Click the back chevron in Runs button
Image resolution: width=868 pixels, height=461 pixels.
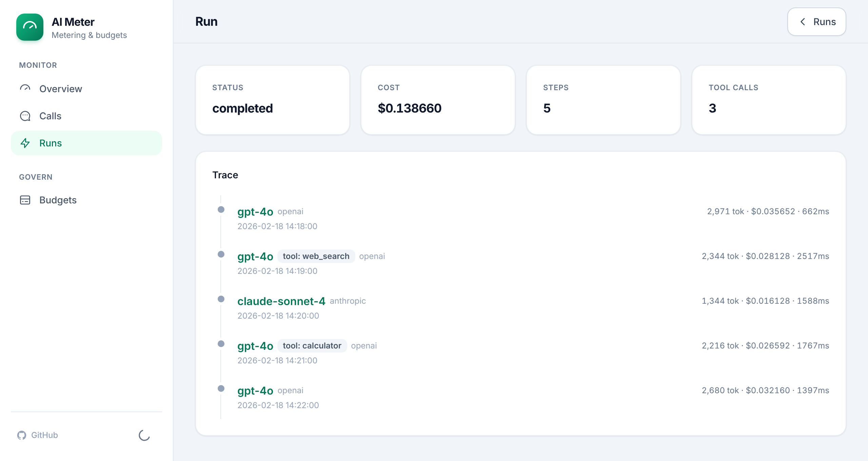(x=803, y=22)
